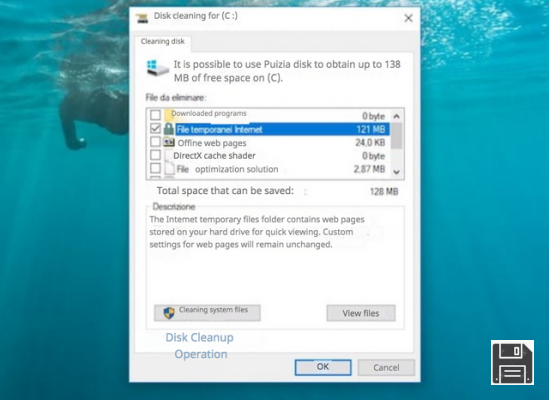Click the floppy disk save icon
The height and width of the screenshot is (400, 549).
(512, 363)
